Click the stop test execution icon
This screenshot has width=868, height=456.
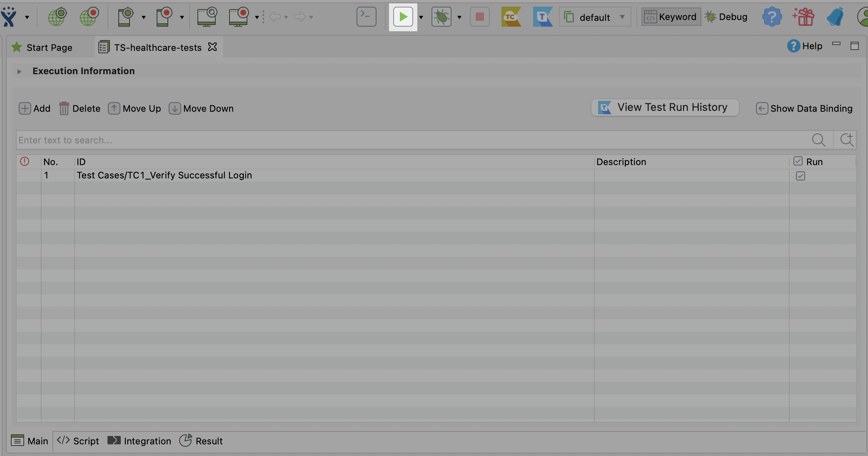click(479, 16)
